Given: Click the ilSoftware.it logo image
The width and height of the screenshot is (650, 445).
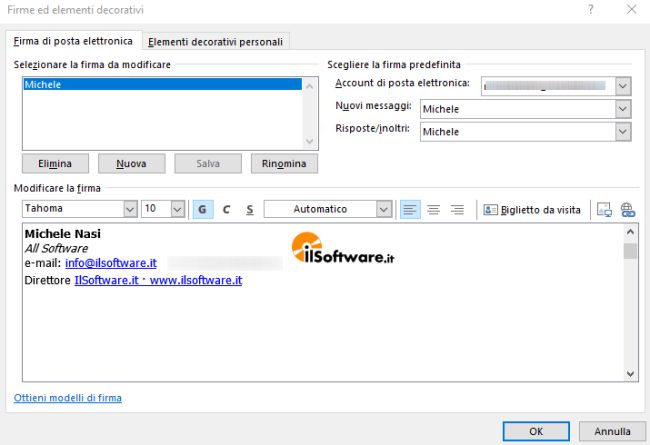Looking at the screenshot, I should pos(343,248).
